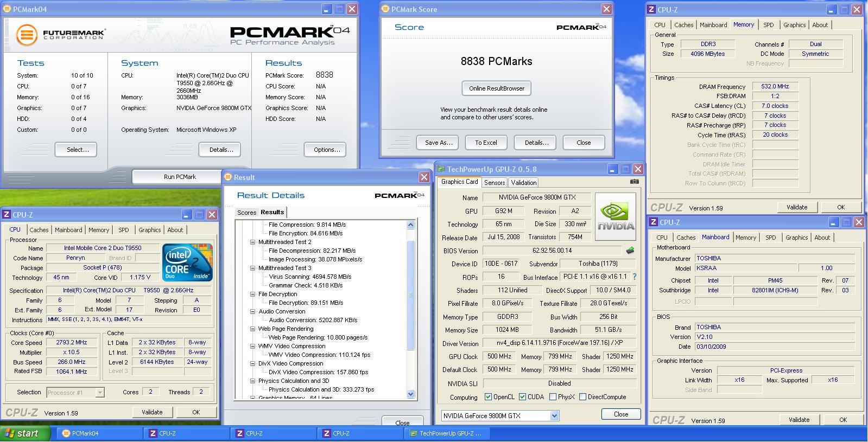The width and height of the screenshot is (868, 442).
Task: Click Validate in the CPU-Z Memory window
Action: 796,207
